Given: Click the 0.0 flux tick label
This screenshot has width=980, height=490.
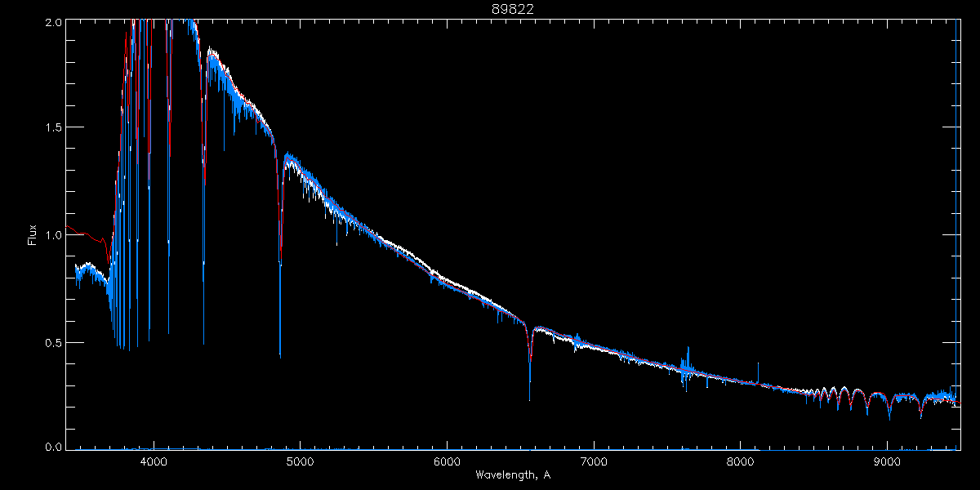Looking at the screenshot, I should click(x=53, y=447).
